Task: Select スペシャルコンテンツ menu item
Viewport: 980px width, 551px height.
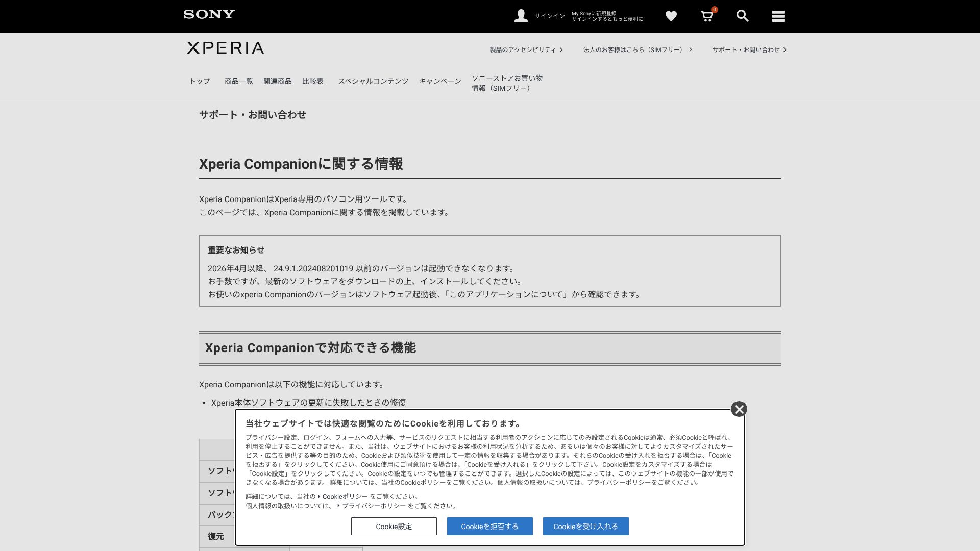Action: (373, 81)
